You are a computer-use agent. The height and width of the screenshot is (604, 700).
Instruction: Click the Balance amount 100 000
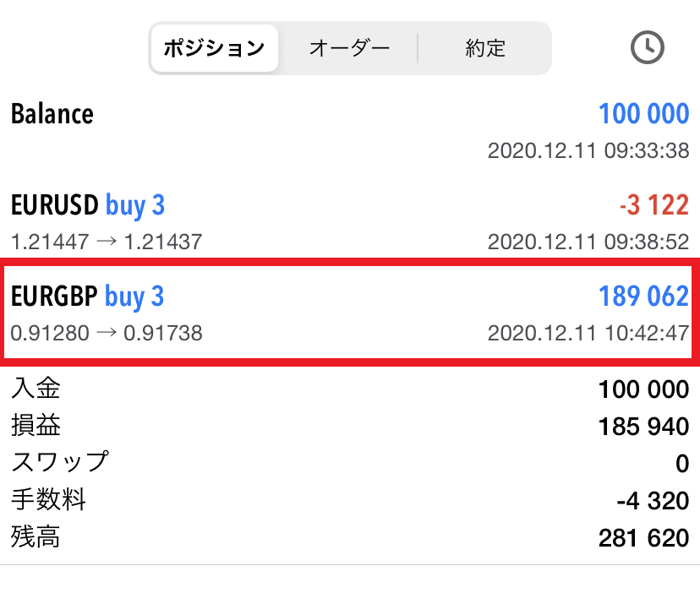point(643,114)
